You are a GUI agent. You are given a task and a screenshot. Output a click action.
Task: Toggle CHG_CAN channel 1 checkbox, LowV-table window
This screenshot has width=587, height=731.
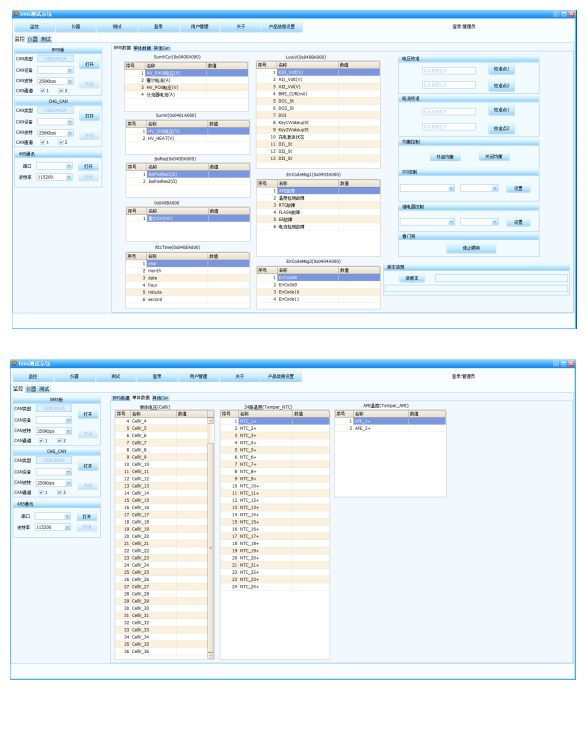(42, 142)
